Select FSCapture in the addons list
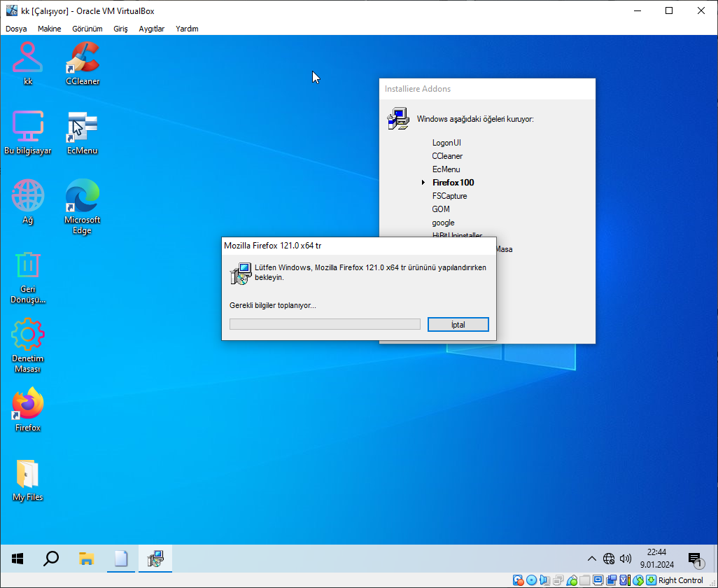 (450, 196)
